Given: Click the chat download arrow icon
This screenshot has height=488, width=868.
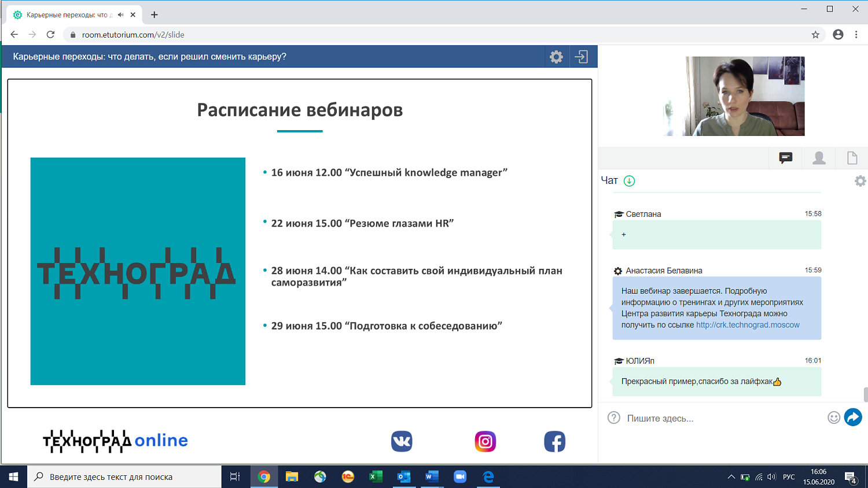Looking at the screenshot, I should 629,181.
